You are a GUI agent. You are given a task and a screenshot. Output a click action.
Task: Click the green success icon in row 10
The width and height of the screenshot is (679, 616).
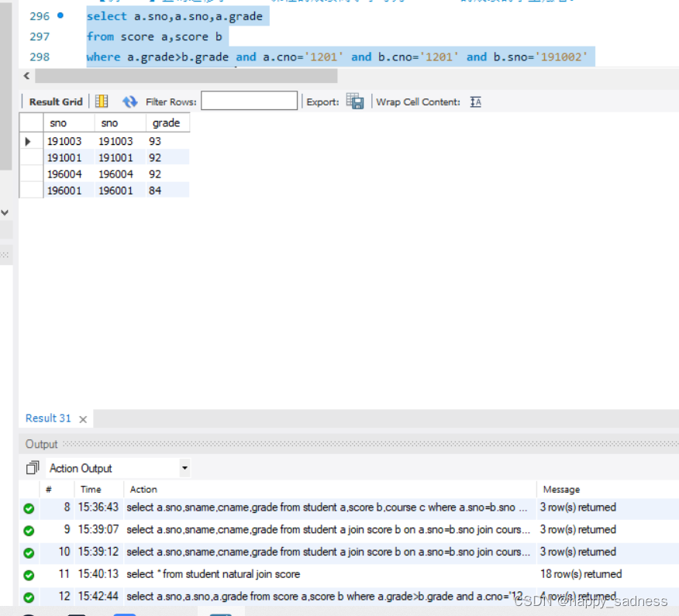pos(29,552)
